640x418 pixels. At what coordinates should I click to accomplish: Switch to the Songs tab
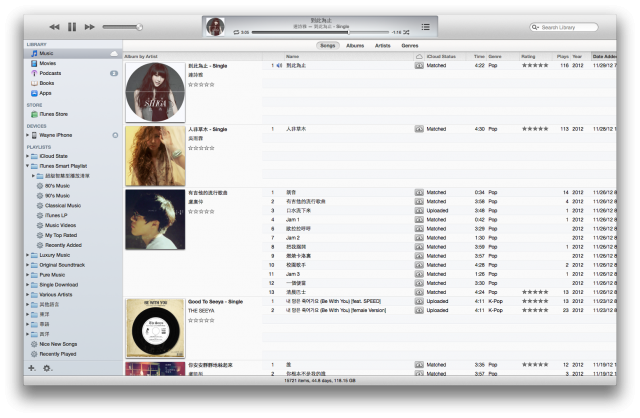coord(328,46)
